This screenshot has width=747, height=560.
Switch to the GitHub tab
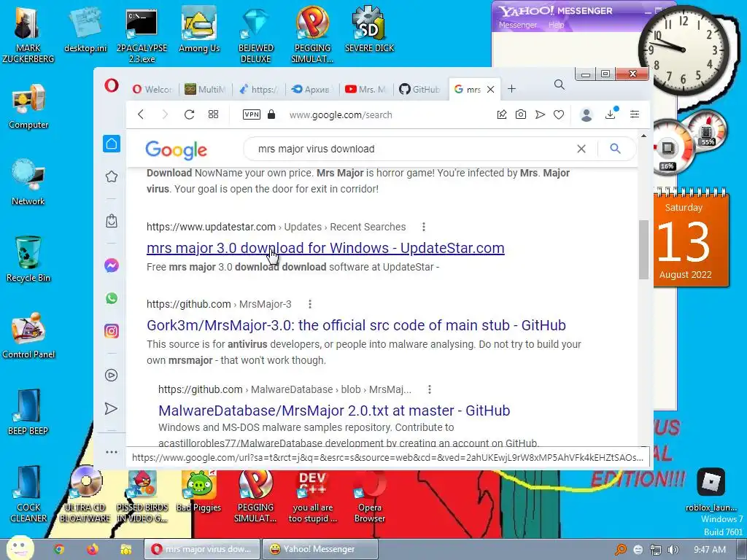[419, 89]
